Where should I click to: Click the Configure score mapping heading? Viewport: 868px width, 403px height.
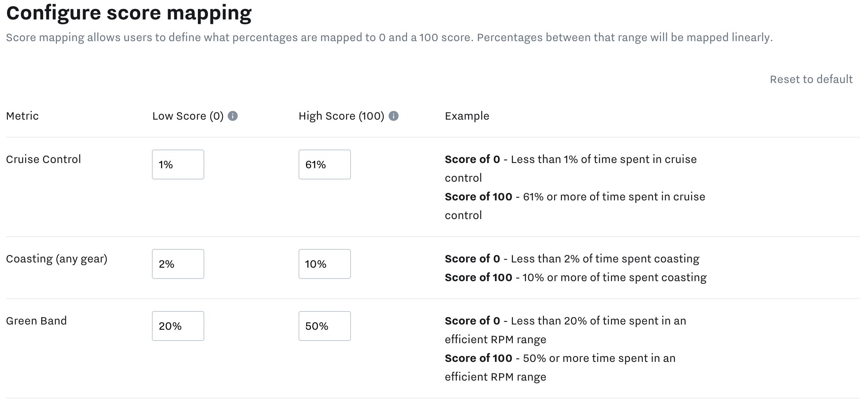(129, 13)
